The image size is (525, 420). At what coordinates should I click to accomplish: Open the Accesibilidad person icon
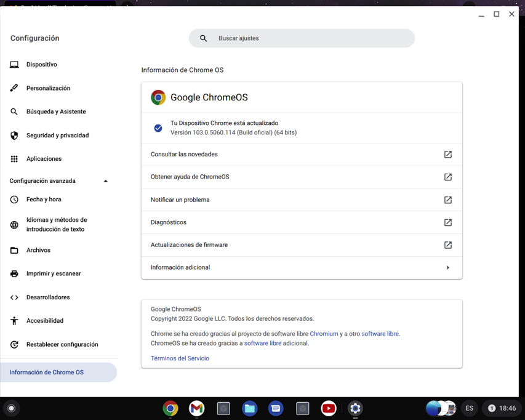click(x=14, y=321)
